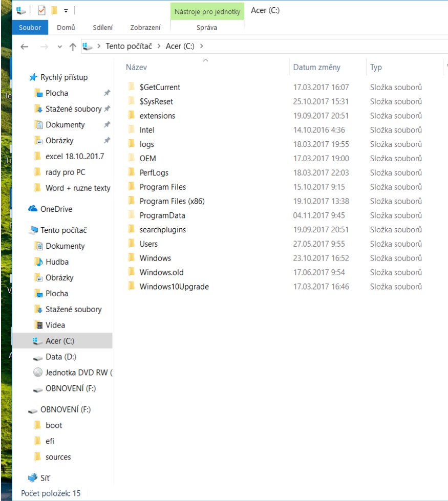Sort by the Typ column header
Image resolution: width=448 pixels, height=501 pixels.
376,68
